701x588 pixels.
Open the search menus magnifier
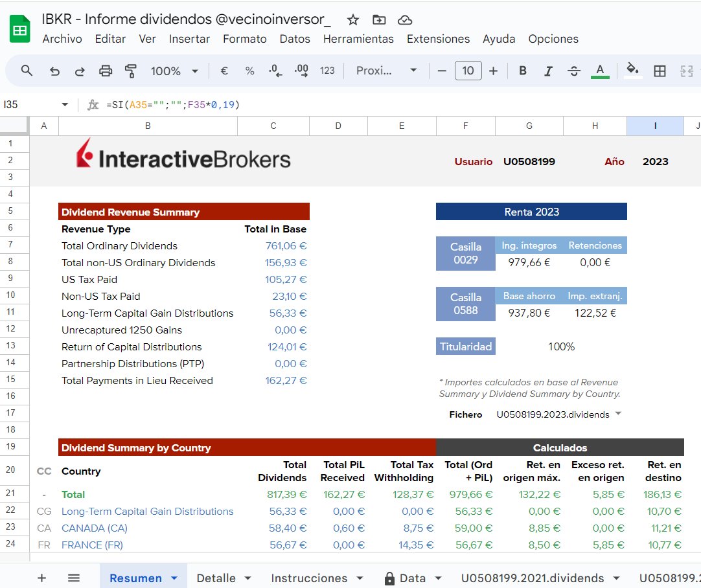(x=27, y=71)
